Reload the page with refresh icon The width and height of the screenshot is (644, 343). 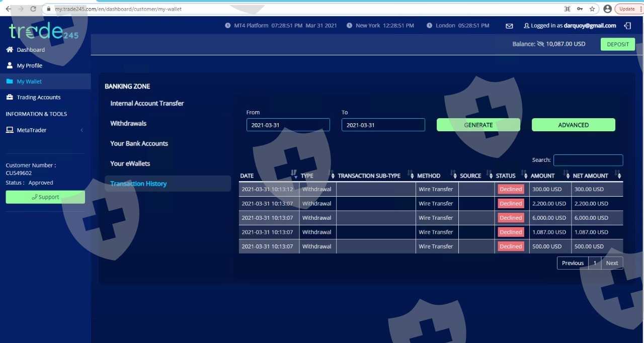[x=33, y=9]
